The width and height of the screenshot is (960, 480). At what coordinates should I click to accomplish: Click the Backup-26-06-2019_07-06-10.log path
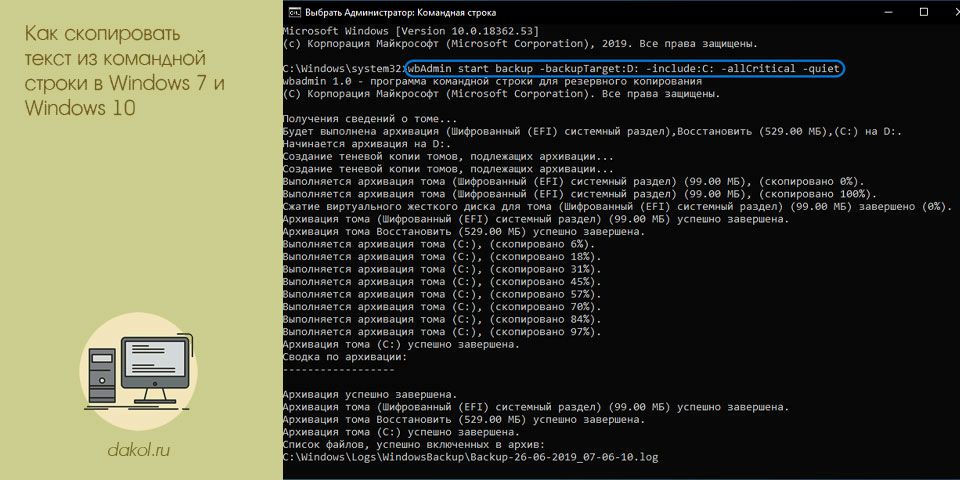click(x=470, y=457)
